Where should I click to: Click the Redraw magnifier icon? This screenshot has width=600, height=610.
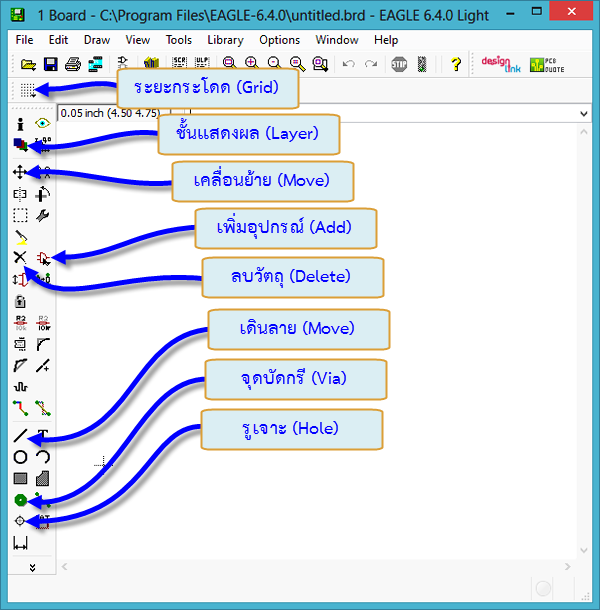297,63
